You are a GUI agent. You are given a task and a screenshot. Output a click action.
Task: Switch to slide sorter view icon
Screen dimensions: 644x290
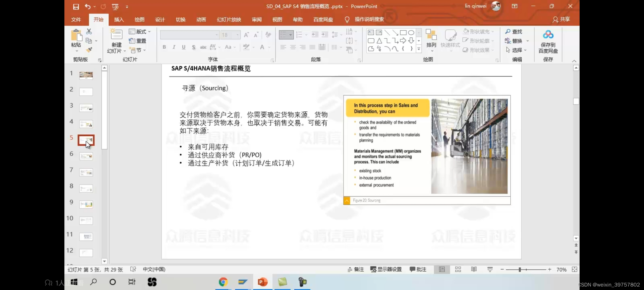point(458,269)
